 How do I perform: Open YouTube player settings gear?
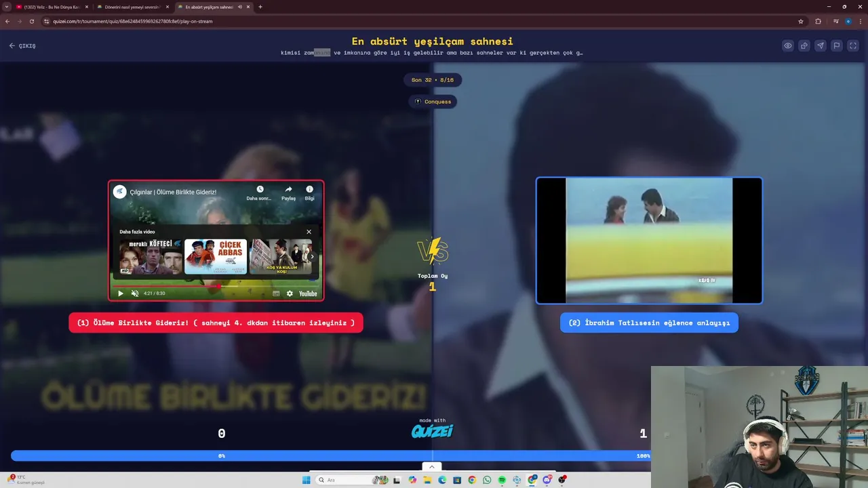290,293
